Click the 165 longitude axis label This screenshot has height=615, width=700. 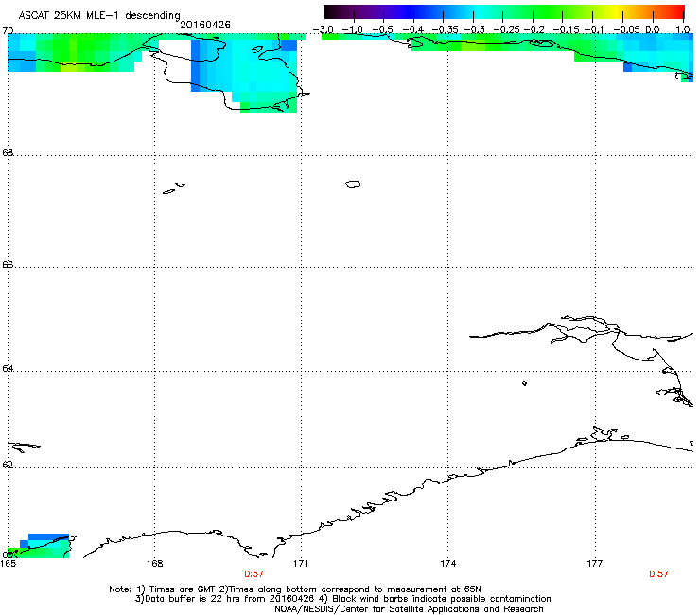pos(8,564)
